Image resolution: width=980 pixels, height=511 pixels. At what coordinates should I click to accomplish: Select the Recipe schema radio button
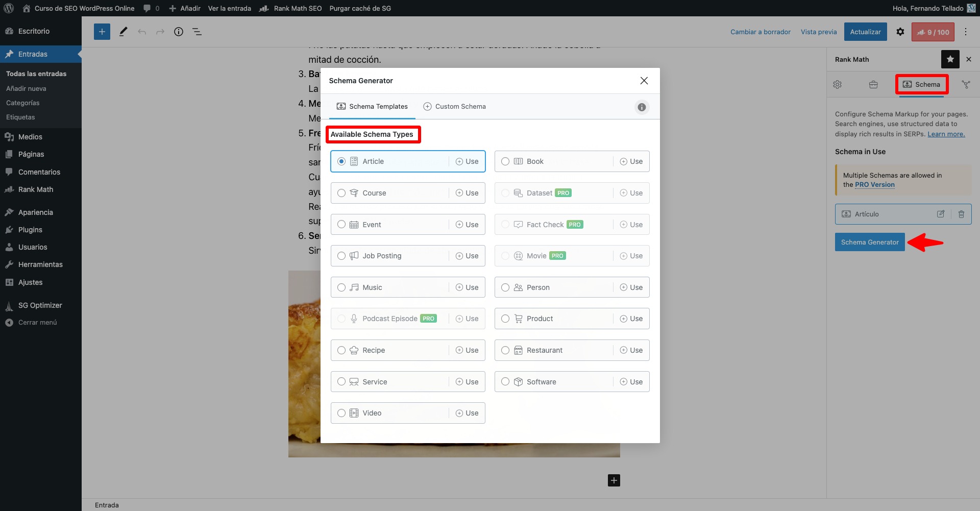click(341, 350)
